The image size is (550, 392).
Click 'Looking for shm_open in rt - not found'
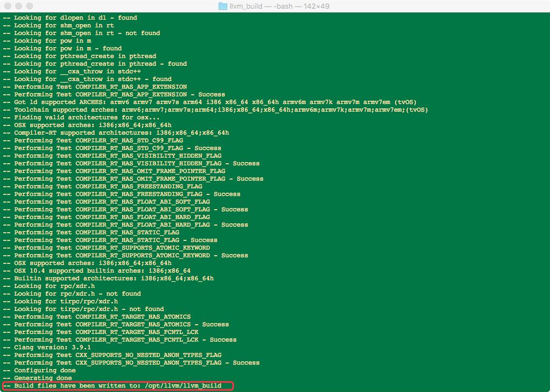click(x=82, y=33)
